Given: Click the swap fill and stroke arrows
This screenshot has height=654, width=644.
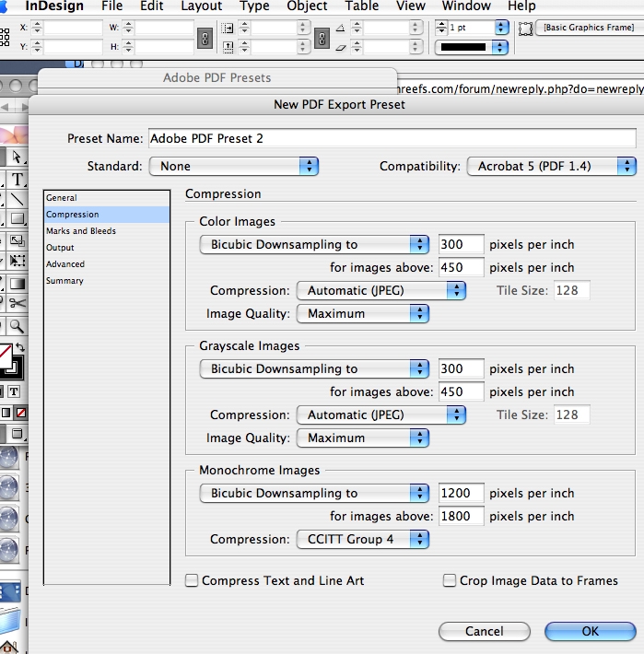Looking at the screenshot, I should tap(20, 347).
